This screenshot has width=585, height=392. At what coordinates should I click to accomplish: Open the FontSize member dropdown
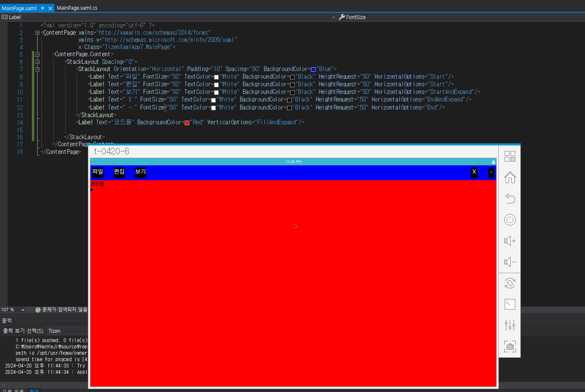point(461,17)
